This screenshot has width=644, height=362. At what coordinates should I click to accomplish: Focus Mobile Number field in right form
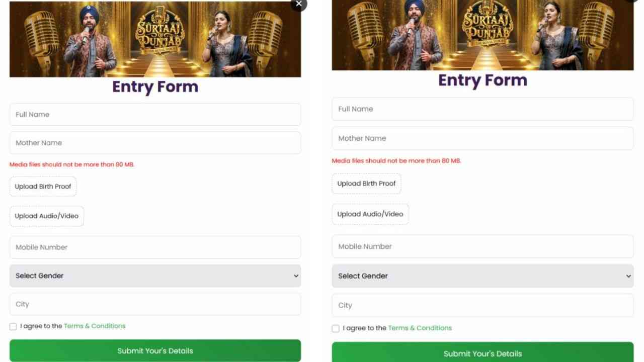point(482,246)
